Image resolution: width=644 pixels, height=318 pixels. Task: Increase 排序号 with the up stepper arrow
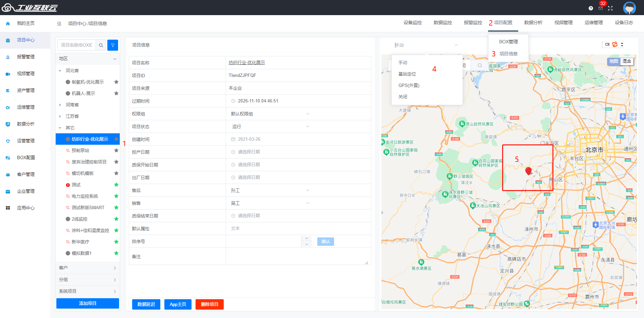[x=307, y=239]
